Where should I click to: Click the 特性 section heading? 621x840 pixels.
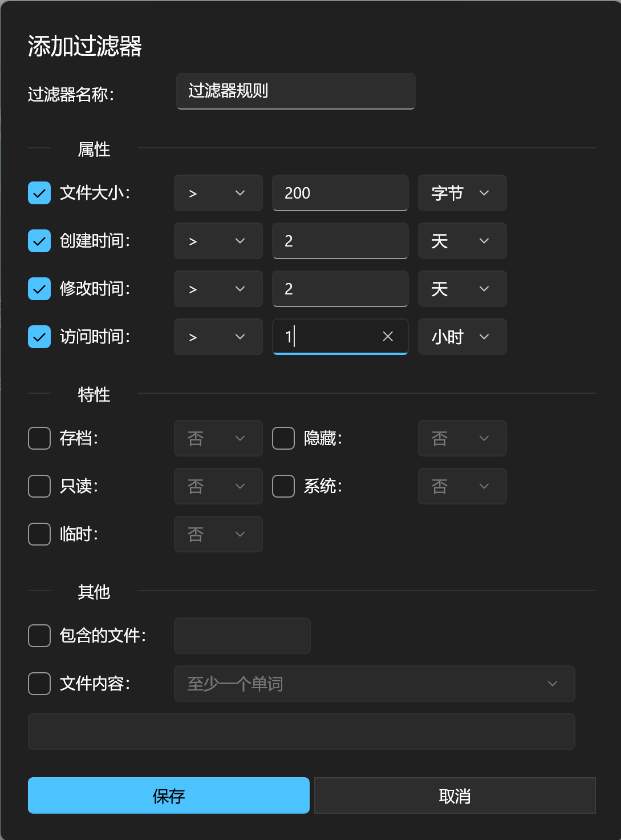94,395
